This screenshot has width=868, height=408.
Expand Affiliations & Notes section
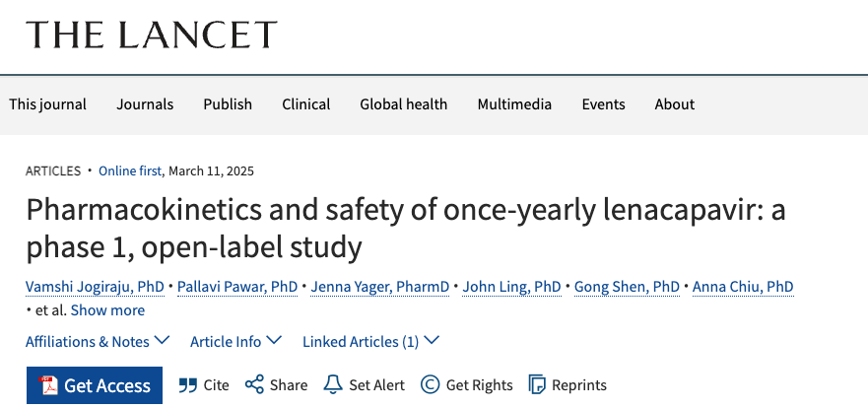point(98,342)
